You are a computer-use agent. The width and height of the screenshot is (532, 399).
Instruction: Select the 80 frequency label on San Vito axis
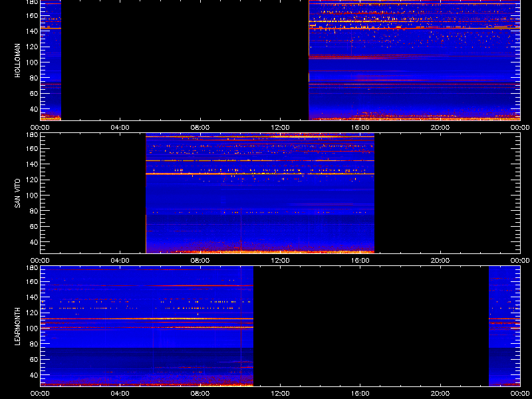(x=35, y=211)
